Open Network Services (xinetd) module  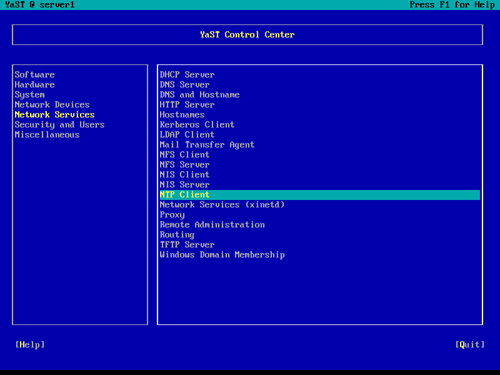coord(222,205)
